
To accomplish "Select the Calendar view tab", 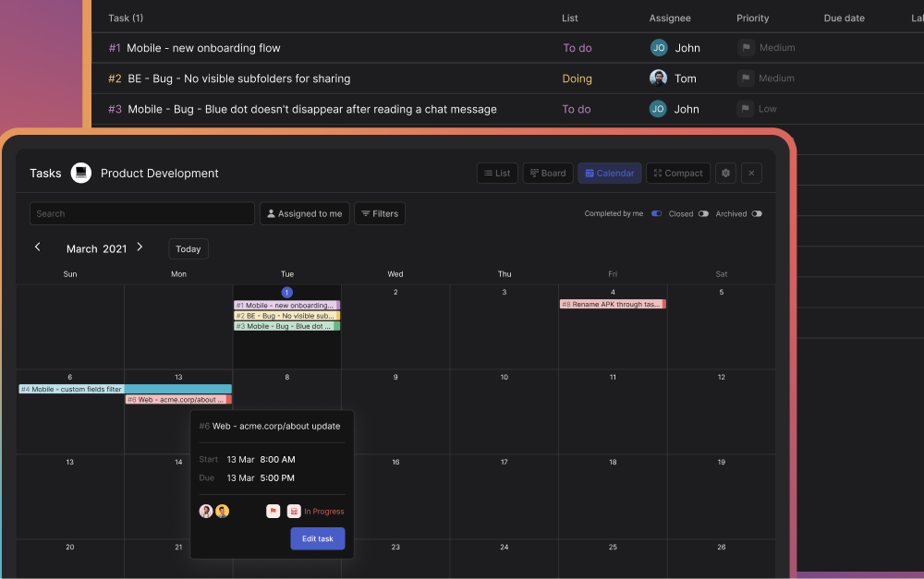I will (609, 174).
